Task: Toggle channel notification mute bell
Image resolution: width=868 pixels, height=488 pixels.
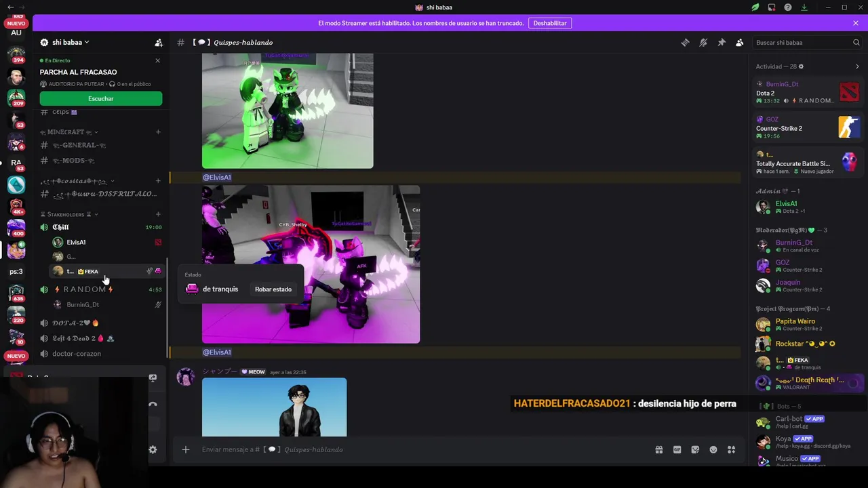Action: (x=703, y=42)
